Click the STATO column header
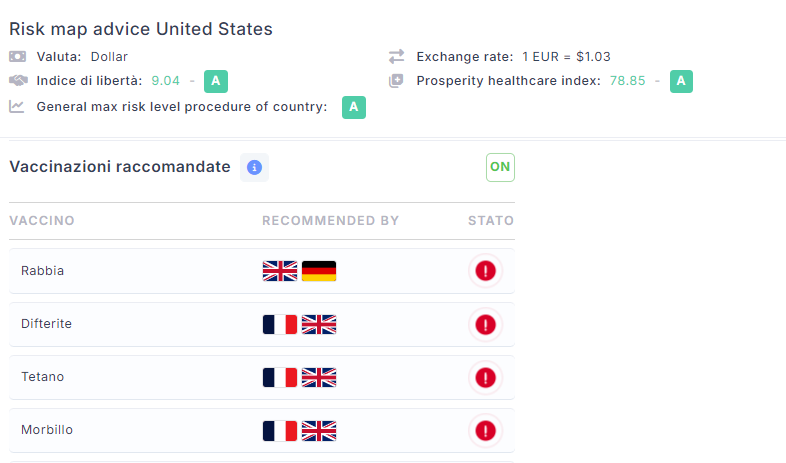 490,221
